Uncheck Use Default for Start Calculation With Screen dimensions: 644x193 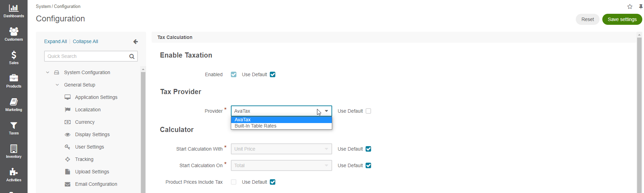click(368, 149)
